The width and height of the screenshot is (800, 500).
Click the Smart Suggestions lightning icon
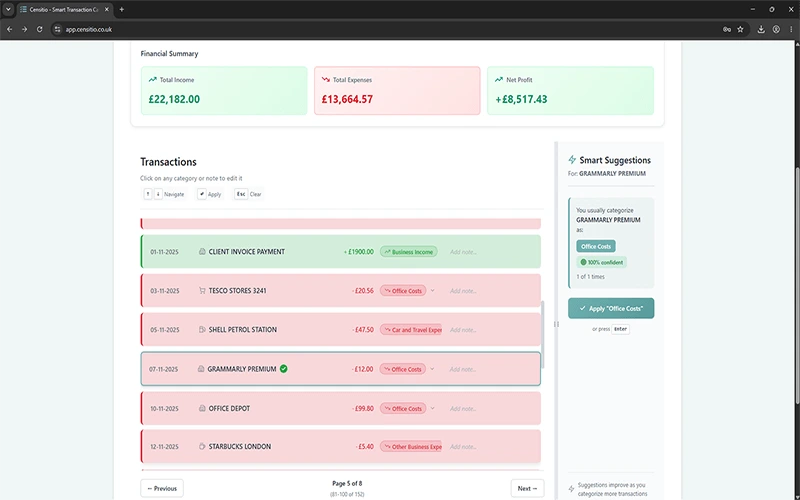pos(572,160)
